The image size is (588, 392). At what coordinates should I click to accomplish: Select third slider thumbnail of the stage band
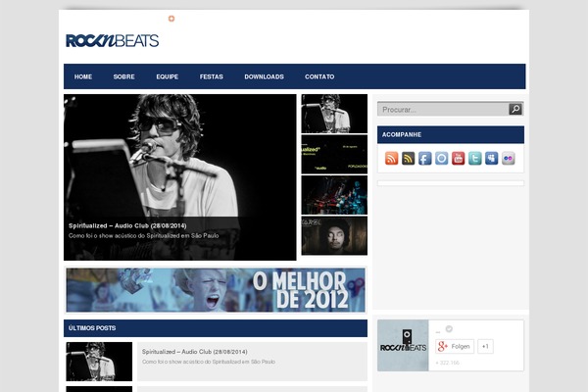coord(334,195)
